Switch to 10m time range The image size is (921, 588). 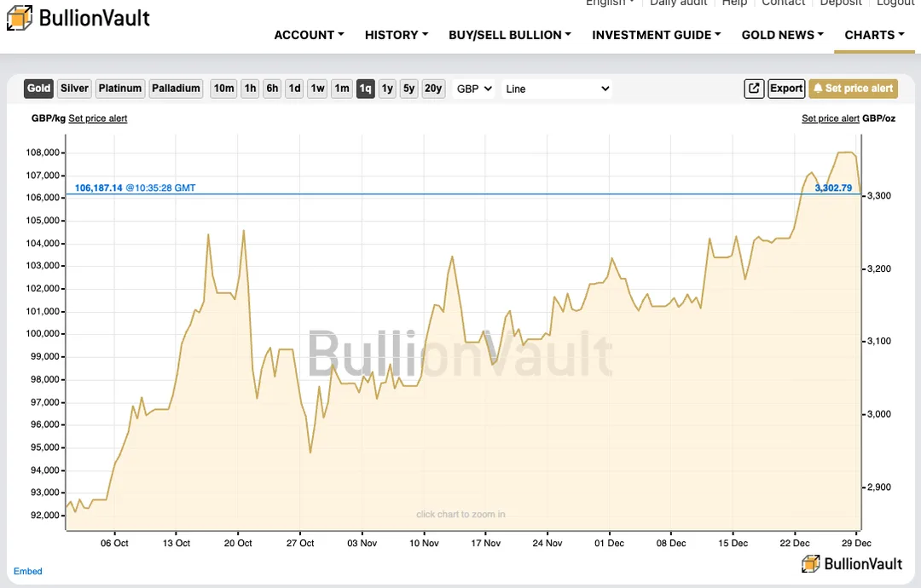tap(223, 89)
